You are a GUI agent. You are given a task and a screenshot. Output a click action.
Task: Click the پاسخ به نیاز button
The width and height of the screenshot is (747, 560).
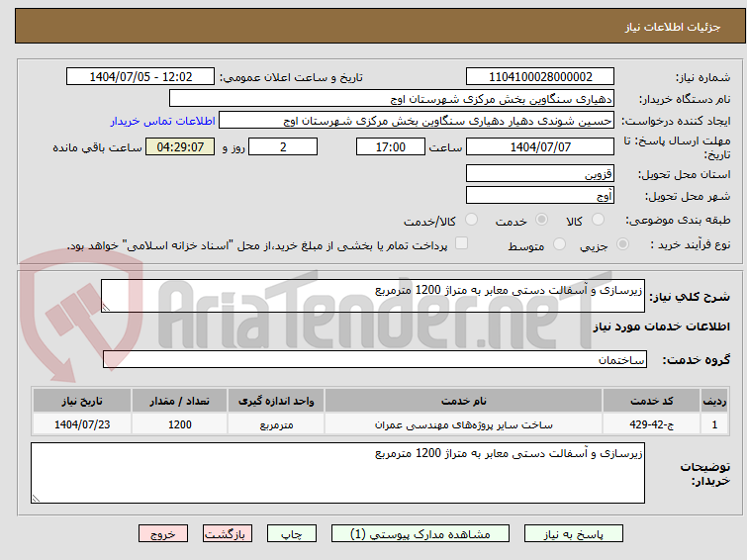point(574,534)
